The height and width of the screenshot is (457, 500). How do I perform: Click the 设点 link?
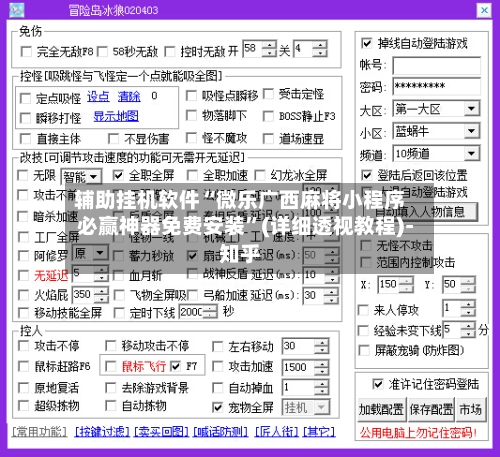pyautogui.click(x=98, y=96)
